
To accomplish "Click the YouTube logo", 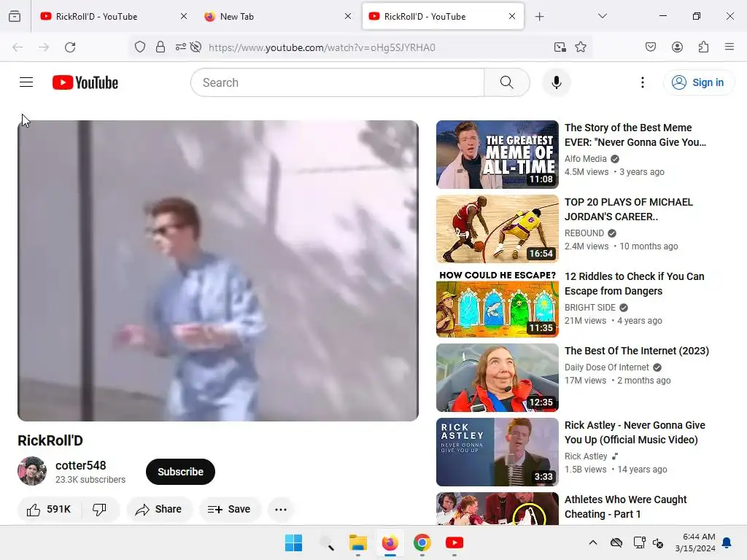I will tap(85, 82).
